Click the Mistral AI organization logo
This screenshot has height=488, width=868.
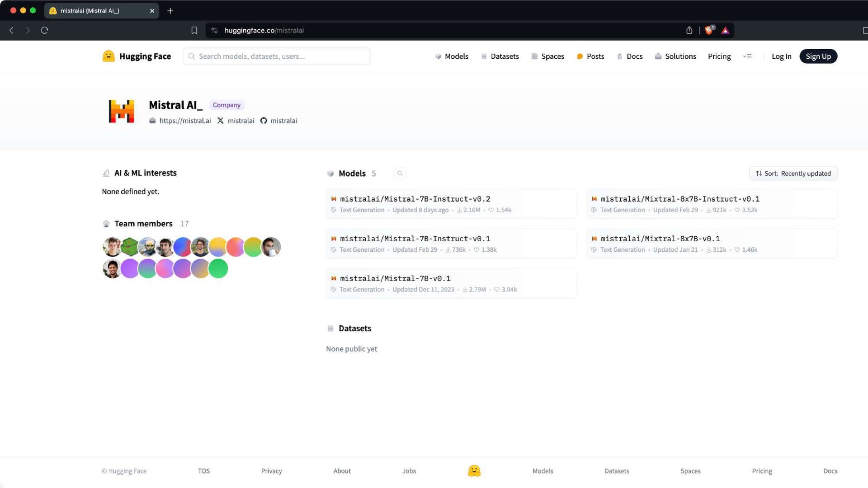pyautogui.click(x=121, y=111)
